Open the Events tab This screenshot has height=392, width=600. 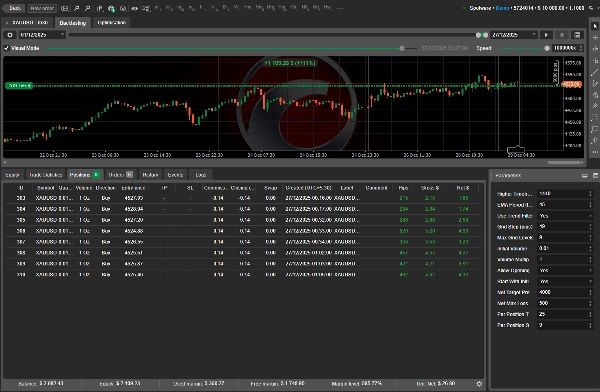coord(175,175)
